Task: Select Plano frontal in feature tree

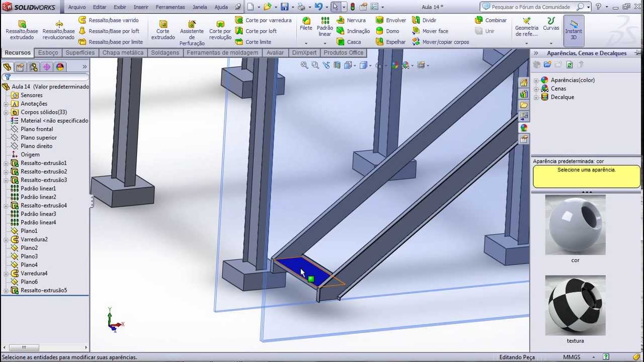Action: 36,129
